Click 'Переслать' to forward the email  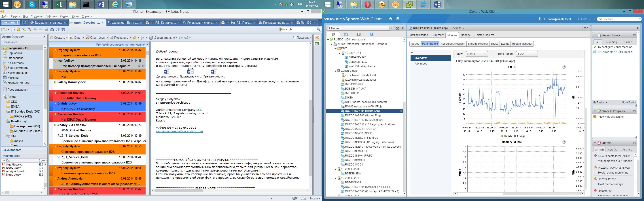121,38
